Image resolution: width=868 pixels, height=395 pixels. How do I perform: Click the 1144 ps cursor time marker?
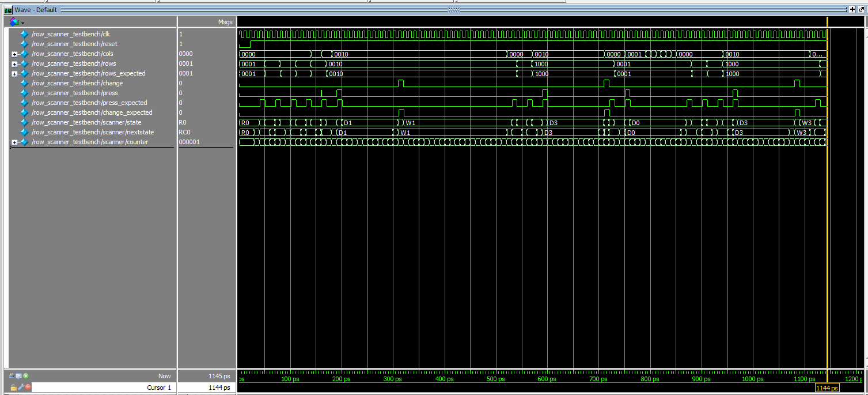click(x=827, y=389)
